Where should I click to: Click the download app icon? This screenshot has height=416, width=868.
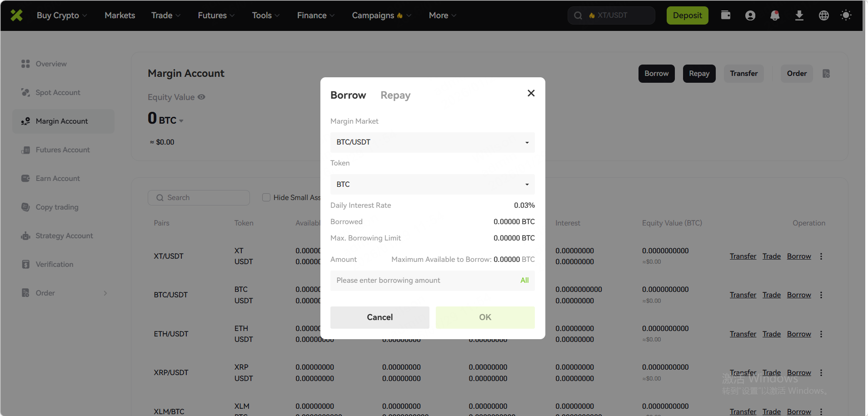[799, 15]
